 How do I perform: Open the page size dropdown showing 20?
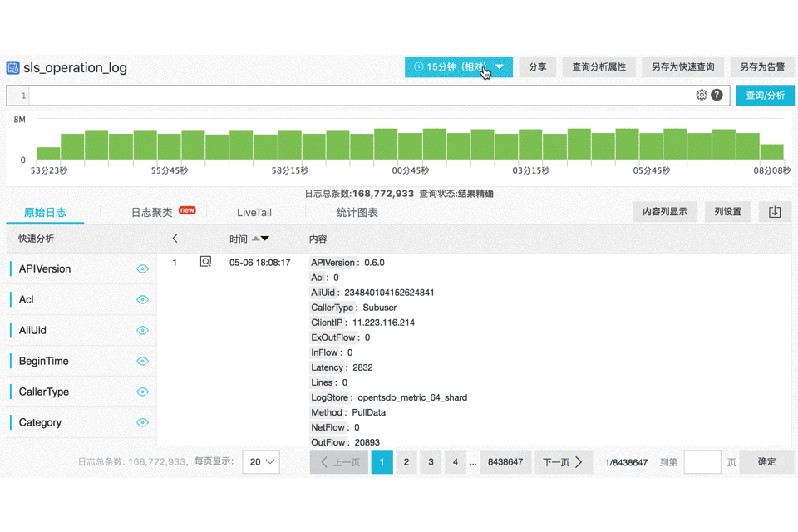pos(261,461)
